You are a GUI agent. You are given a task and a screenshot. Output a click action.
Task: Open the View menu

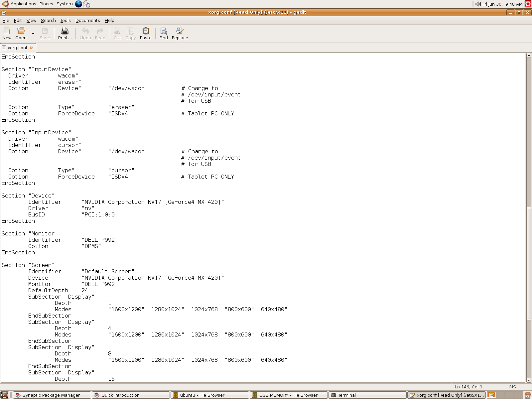click(x=31, y=20)
